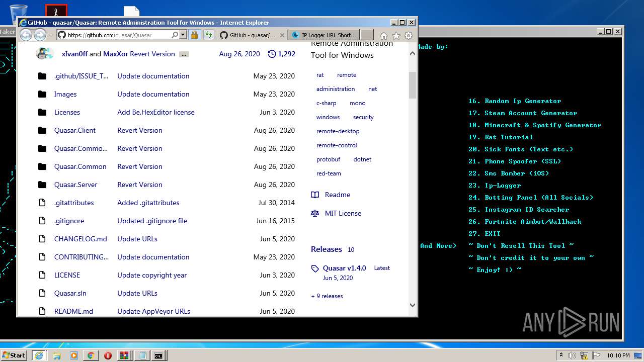This screenshot has width=644, height=362.
Task: Switch to the IP Logger URL Shortener tab
Action: pos(324,35)
